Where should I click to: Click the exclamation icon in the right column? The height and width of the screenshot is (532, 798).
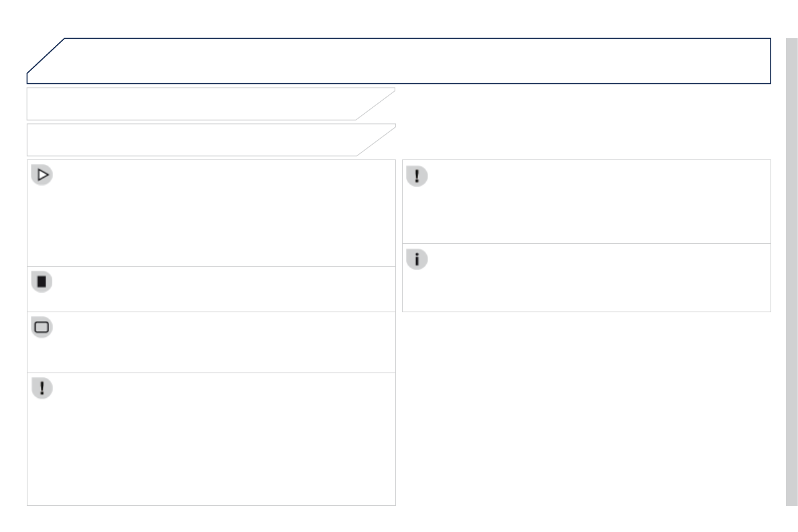pos(417,176)
